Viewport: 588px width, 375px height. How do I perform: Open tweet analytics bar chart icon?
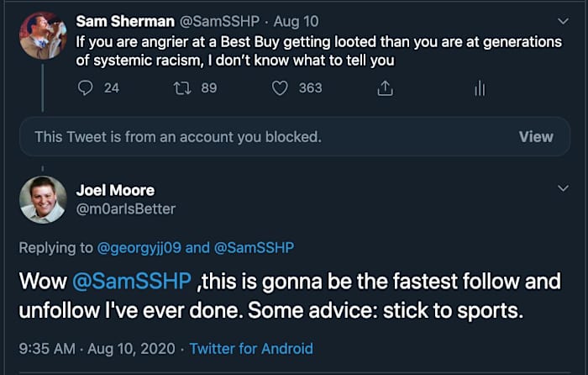480,87
